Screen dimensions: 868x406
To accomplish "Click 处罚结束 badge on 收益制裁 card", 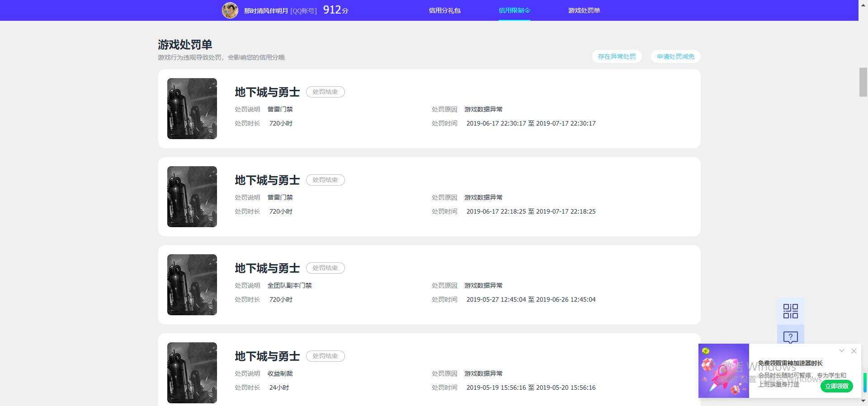I will point(325,356).
